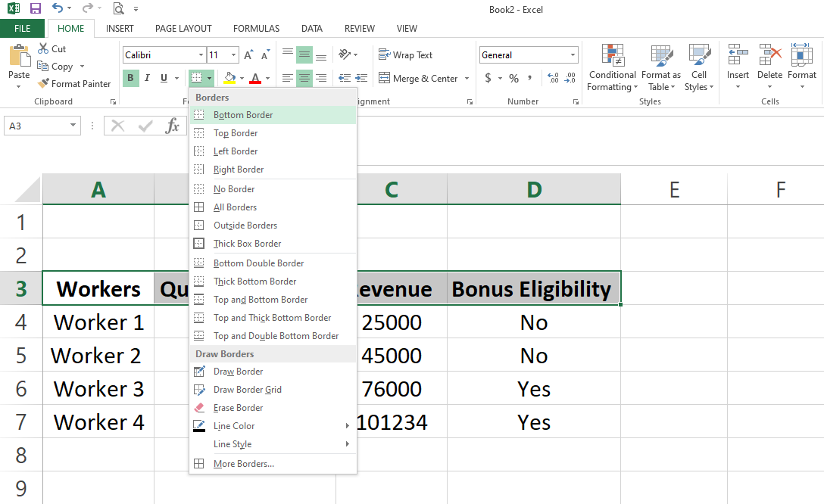Expand the General number format dropdown

(x=573, y=55)
